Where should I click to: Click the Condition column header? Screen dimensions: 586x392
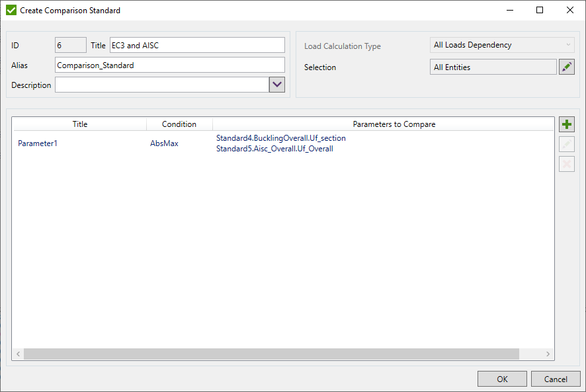(179, 124)
